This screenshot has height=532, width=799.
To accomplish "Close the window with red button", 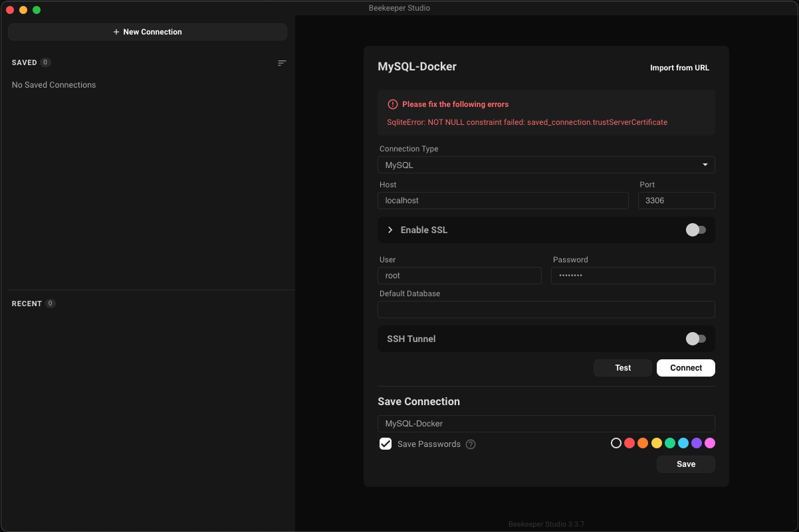I will click(x=10, y=9).
